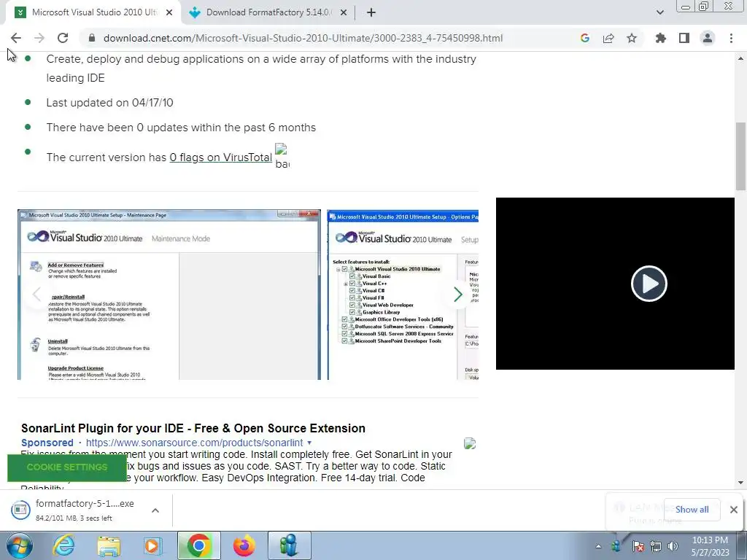Open the 0 flags on VirusTotal link

(x=220, y=157)
